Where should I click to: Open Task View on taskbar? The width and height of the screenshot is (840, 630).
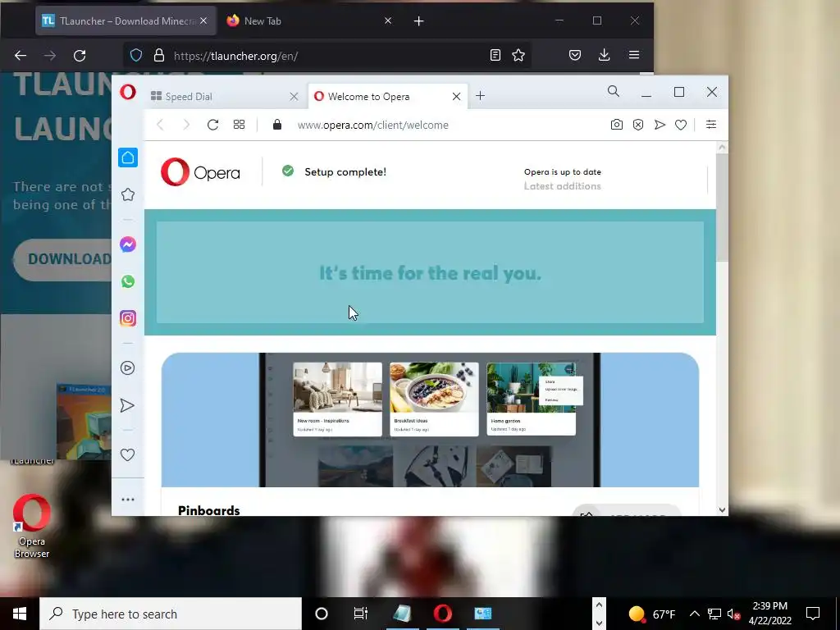[x=361, y=614]
